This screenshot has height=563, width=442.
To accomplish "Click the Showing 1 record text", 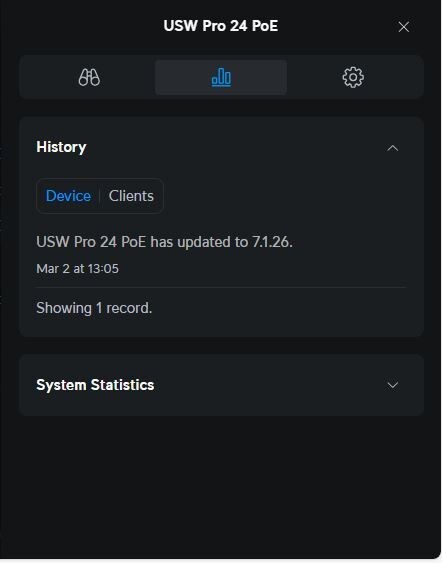I will (x=94, y=308).
